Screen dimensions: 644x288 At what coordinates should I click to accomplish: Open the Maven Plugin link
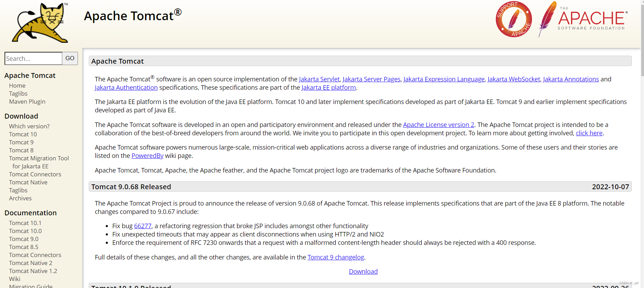pos(27,102)
